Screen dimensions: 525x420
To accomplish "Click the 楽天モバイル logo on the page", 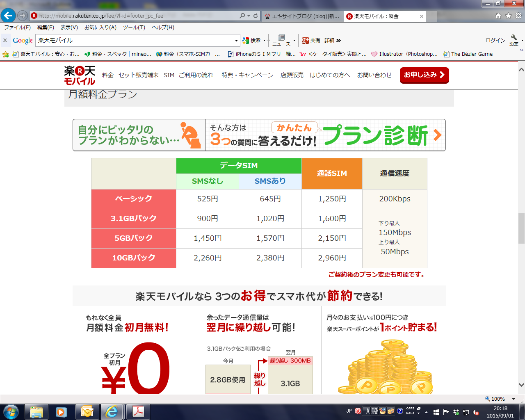I will click(80, 75).
